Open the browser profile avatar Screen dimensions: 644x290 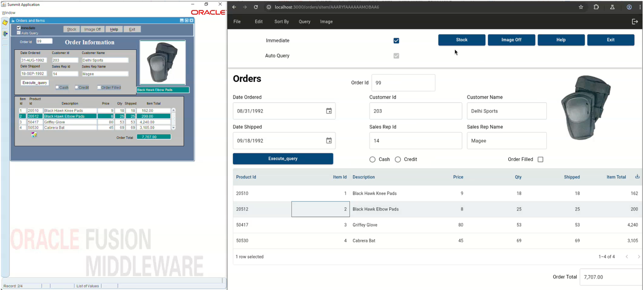pyautogui.click(x=629, y=7)
